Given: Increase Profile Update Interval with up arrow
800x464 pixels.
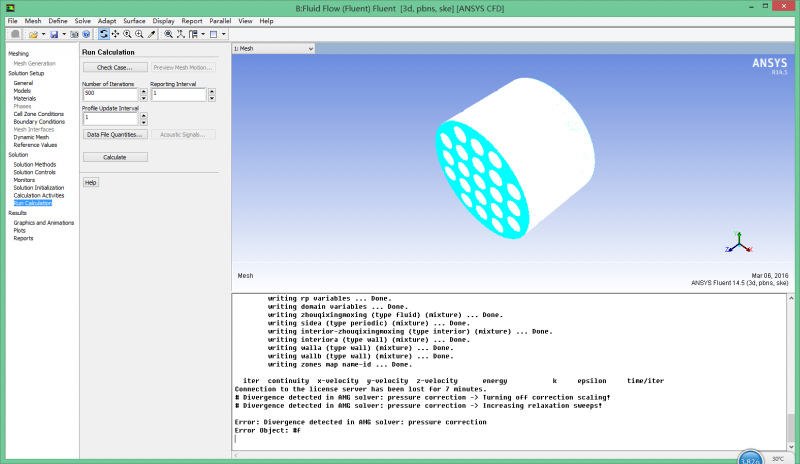Looking at the screenshot, I should (144, 116).
